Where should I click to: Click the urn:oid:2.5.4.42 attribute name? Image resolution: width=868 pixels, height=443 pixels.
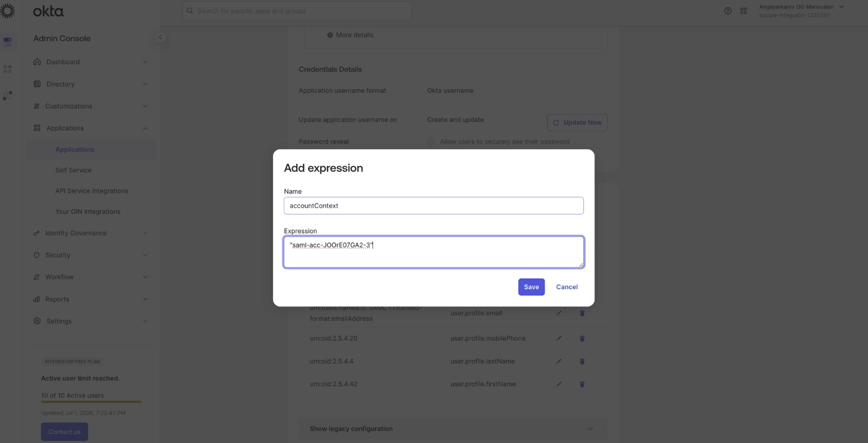pos(333,384)
